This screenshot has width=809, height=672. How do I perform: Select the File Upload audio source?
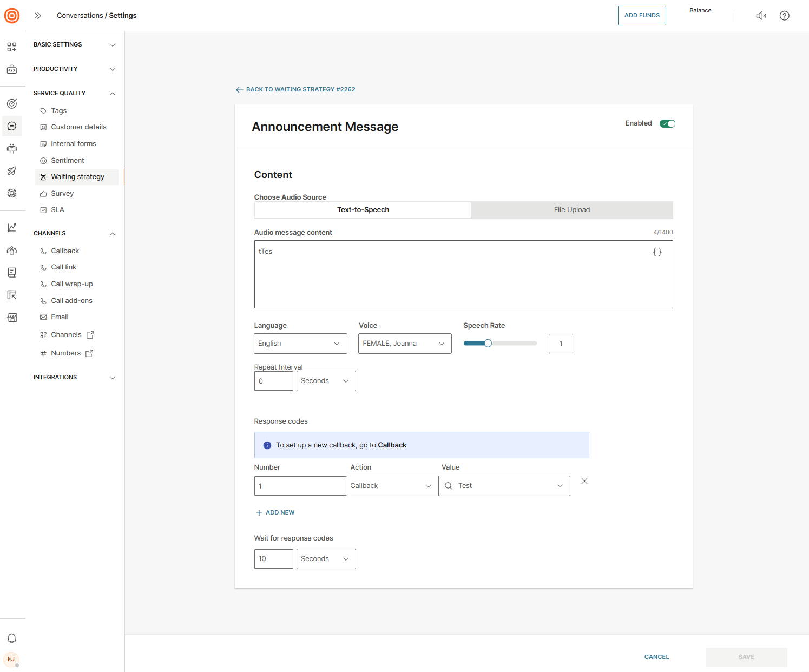tap(571, 210)
